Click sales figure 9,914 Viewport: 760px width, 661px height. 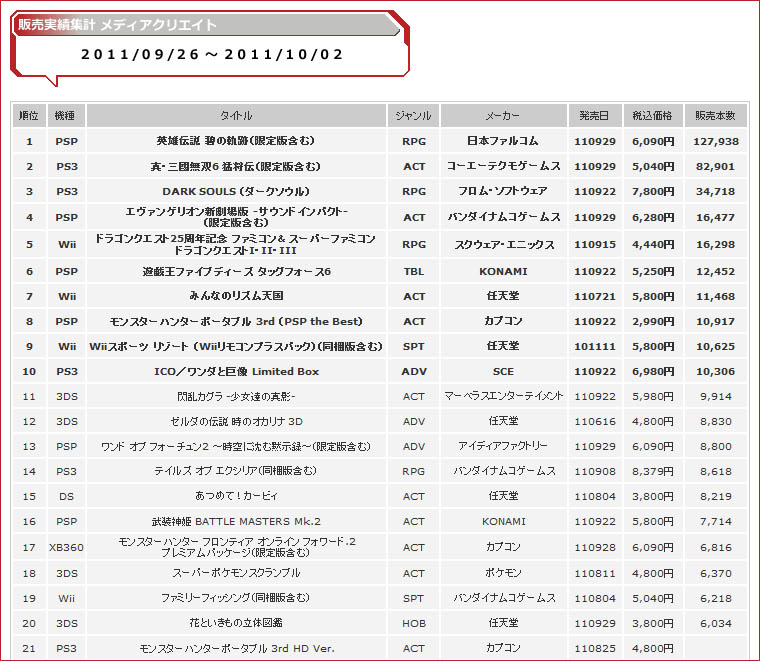[715, 397]
